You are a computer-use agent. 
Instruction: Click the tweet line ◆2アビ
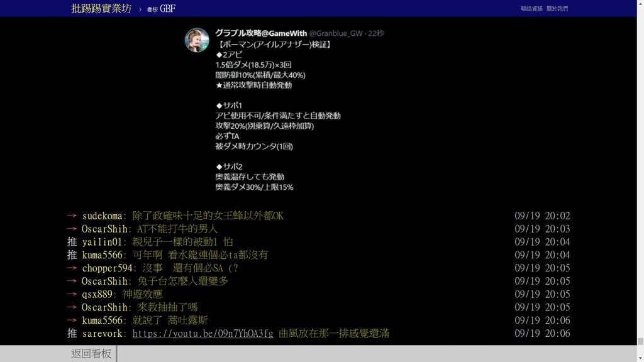(x=229, y=55)
